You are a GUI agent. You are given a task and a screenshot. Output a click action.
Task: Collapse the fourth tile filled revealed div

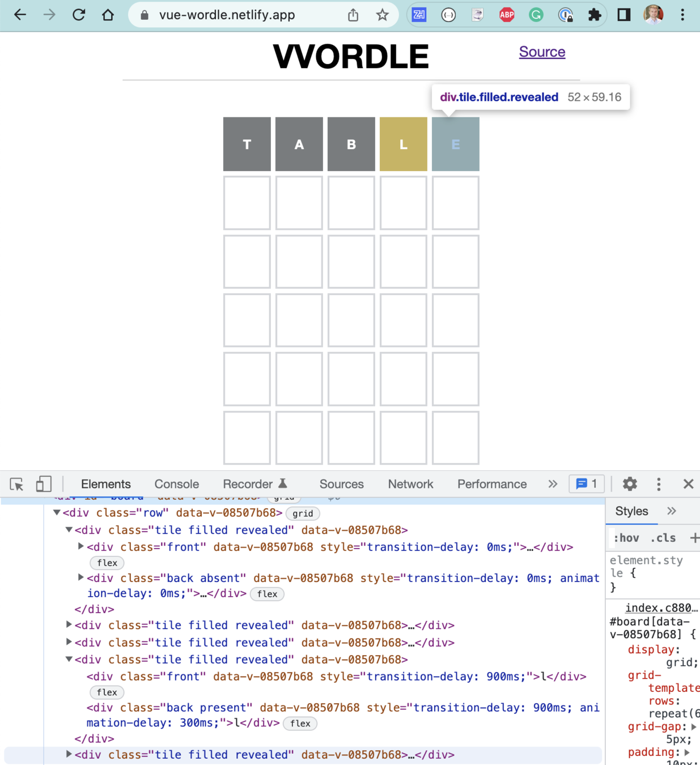pyautogui.click(x=69, y=659)
